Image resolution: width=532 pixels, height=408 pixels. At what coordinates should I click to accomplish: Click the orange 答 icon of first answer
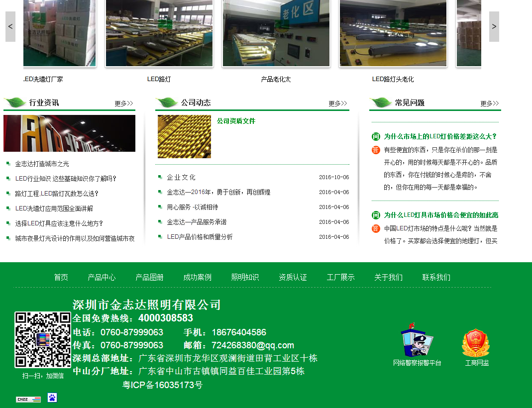coord(376,150)
